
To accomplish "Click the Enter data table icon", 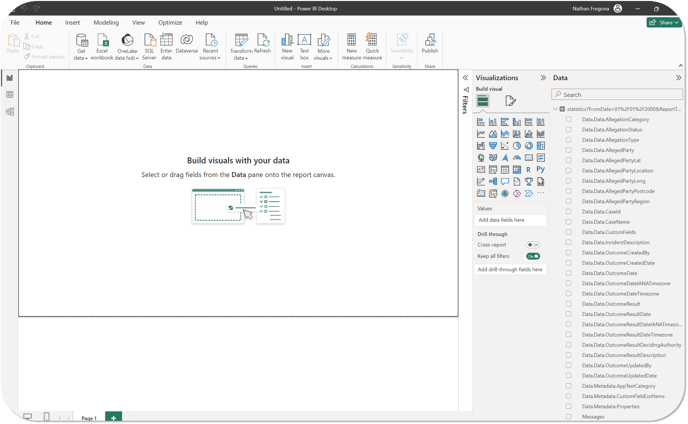I will pos(166,40).
